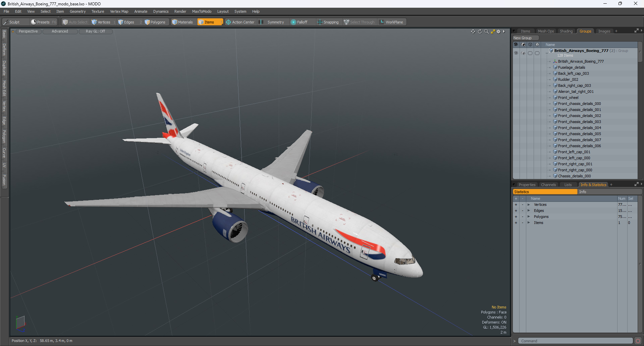
Task: Select Chassis_details_000 item
Action: [574, 176]
